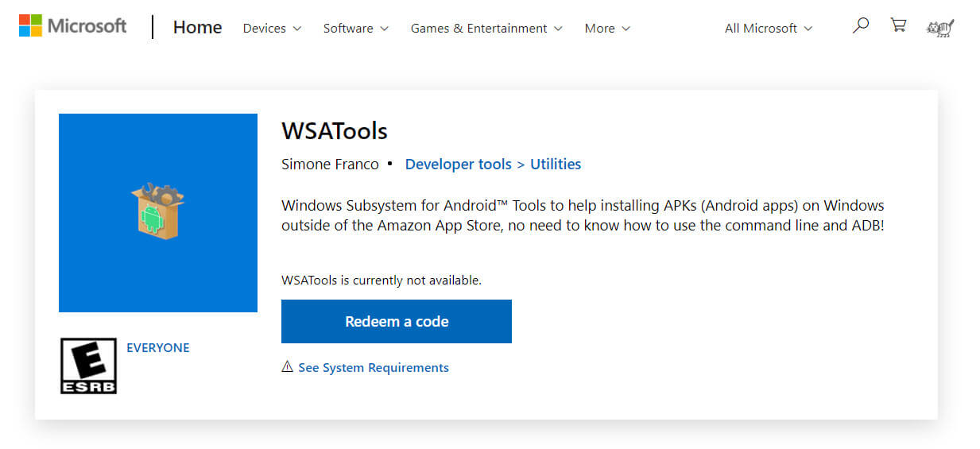Screen dimensions: 980x449
Task: Click the publisher name Simone Franco
Action: pos(330,165)
